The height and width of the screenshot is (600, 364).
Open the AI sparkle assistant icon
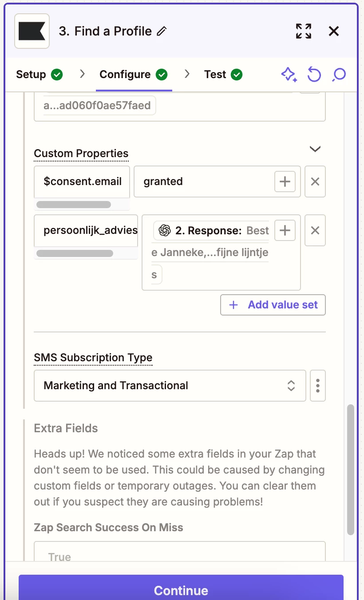pyautogui.click(x=289, y=75)
